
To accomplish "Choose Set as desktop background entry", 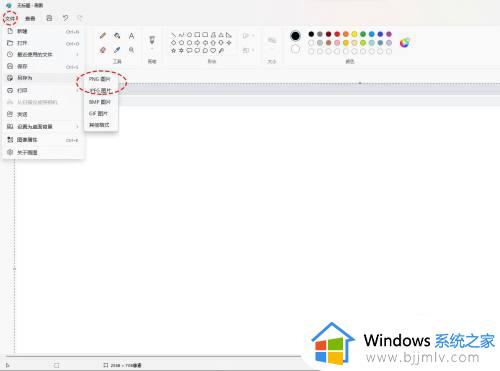I will (43, 127).
